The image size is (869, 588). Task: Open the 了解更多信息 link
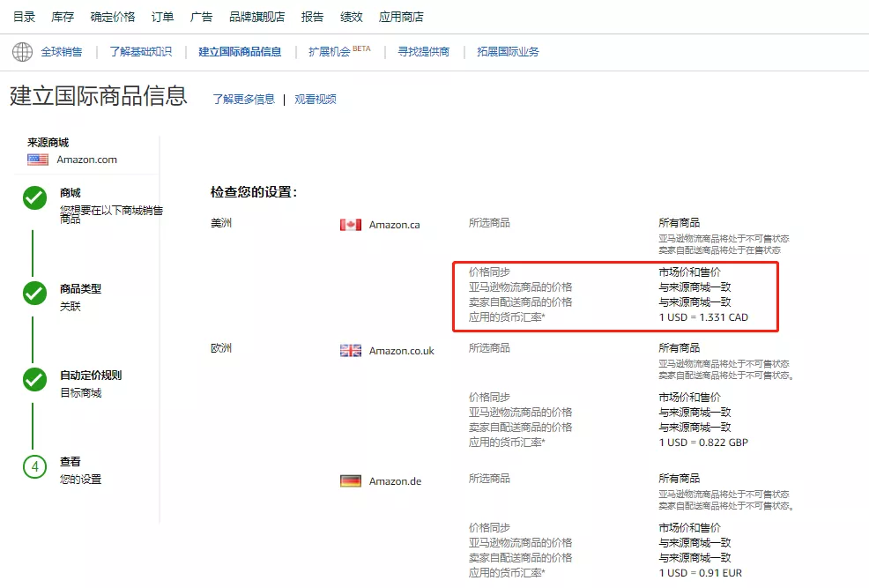[244, 99]
